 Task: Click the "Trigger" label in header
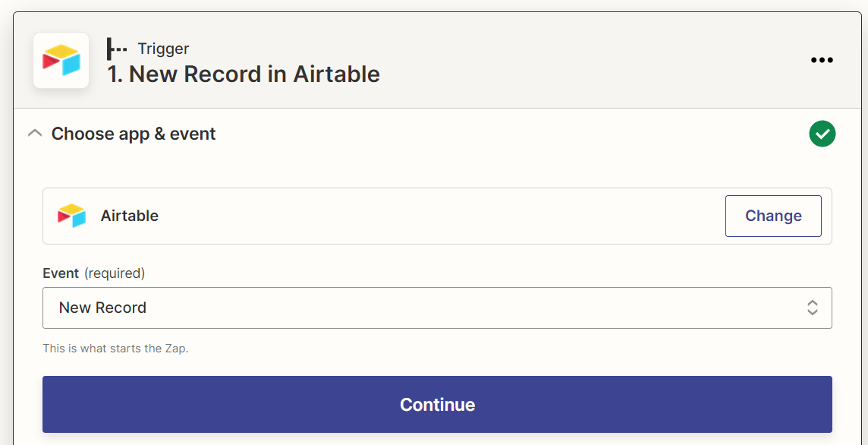pyautogui.click(x=163, y=49)
